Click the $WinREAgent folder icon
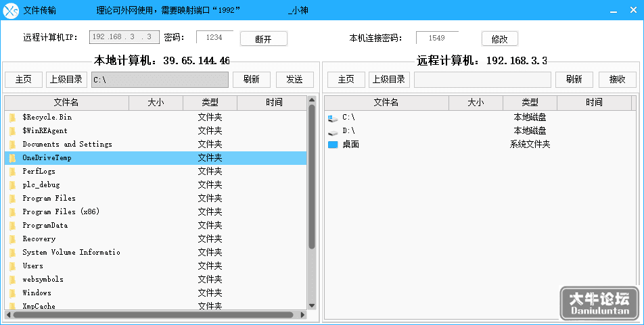Image resolution: width=644 pixels, height=325 pixels. pyautogui.click(x=12, y=131)
